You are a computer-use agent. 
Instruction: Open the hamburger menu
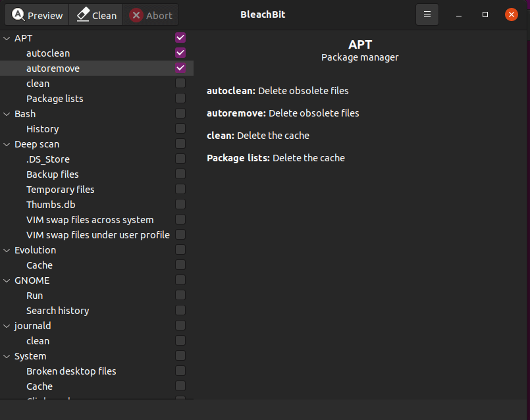click(427, 14)
